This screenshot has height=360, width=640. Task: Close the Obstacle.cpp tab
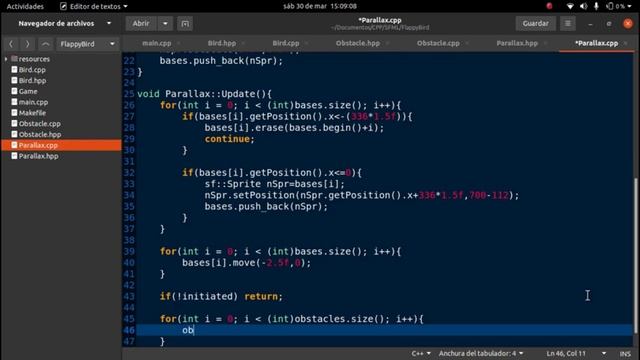(467, 43)
